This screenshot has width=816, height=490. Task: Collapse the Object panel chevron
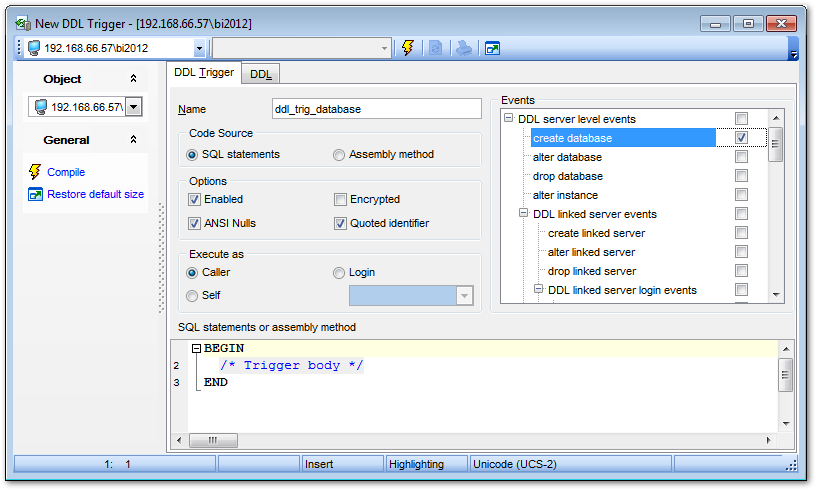tap(133, 79)
